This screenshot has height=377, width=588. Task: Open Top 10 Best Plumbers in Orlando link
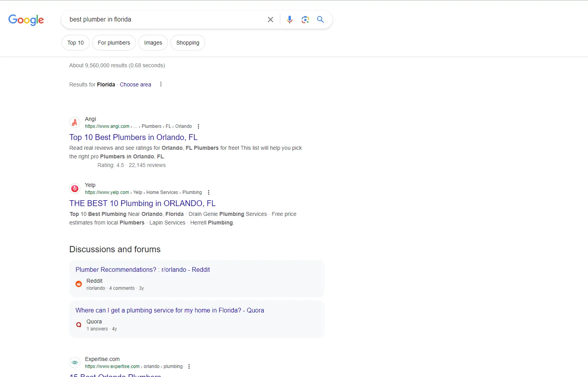click(x=133, y=137)
